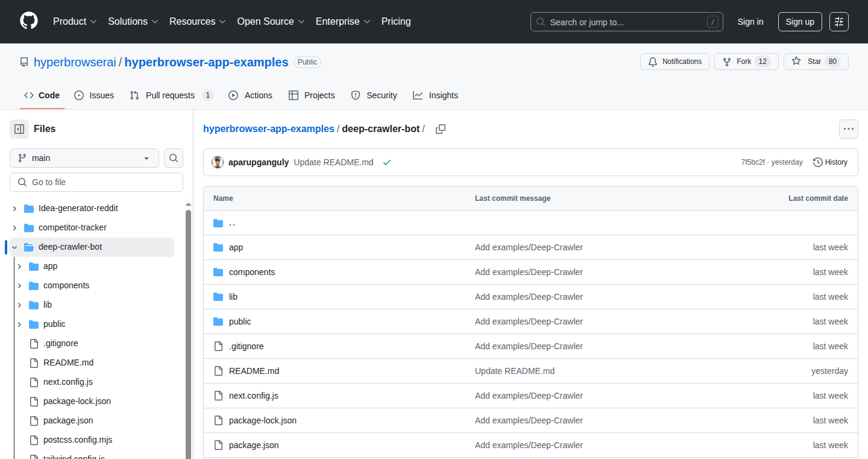Collapse the file tree panel icon

click(19, 129)
